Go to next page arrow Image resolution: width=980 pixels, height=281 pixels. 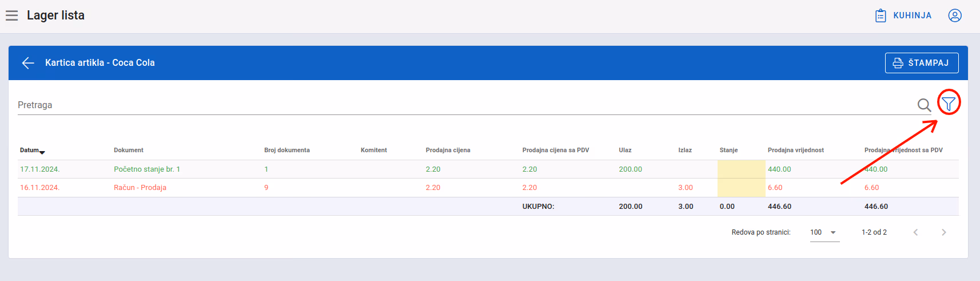[944, 232]
